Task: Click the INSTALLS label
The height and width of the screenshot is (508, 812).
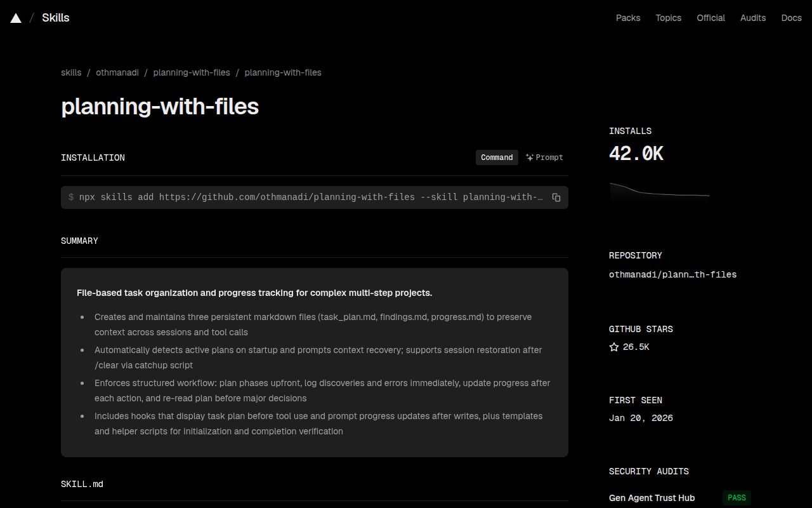Action: pos(630,131)
